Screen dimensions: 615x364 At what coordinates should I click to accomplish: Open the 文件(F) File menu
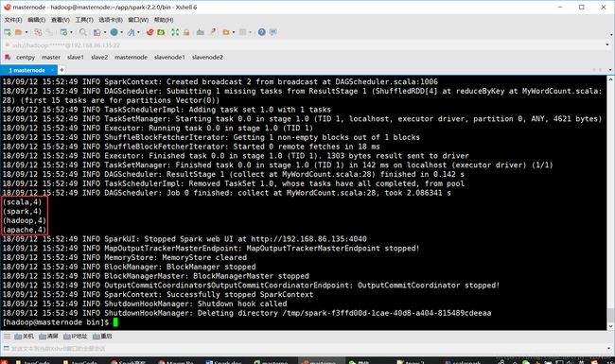(13, 20)
